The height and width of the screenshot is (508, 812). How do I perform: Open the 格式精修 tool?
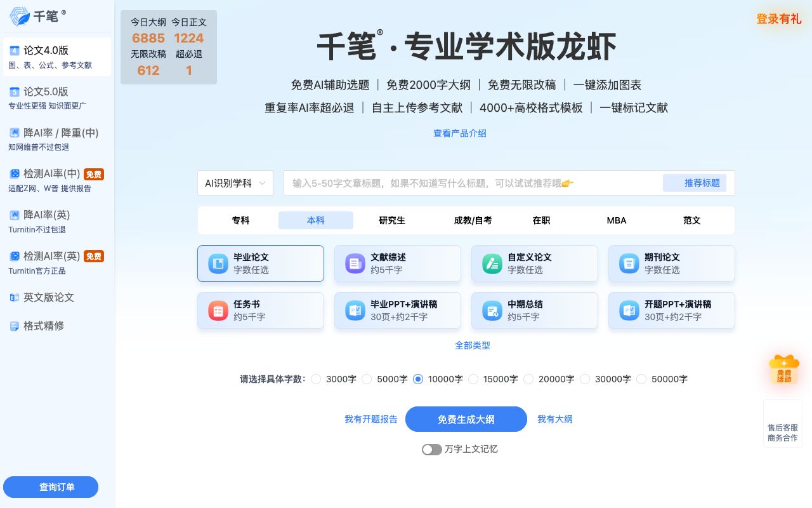click(x=44, y=326)
